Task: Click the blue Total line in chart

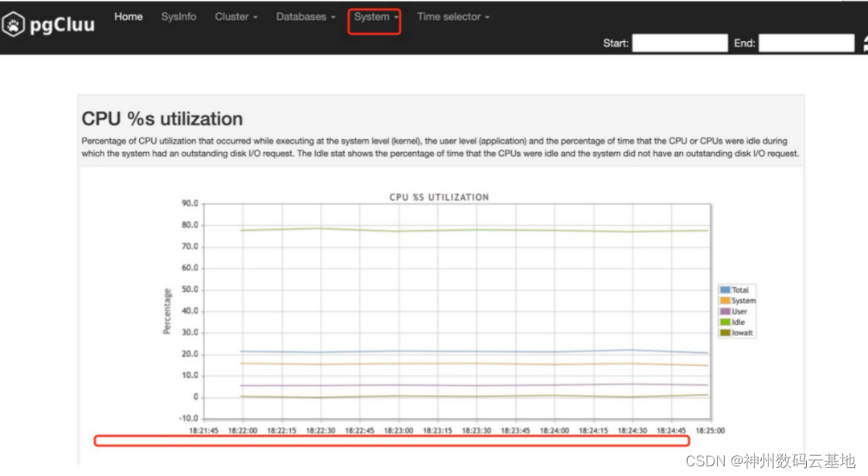Action: tap(476, 351)
